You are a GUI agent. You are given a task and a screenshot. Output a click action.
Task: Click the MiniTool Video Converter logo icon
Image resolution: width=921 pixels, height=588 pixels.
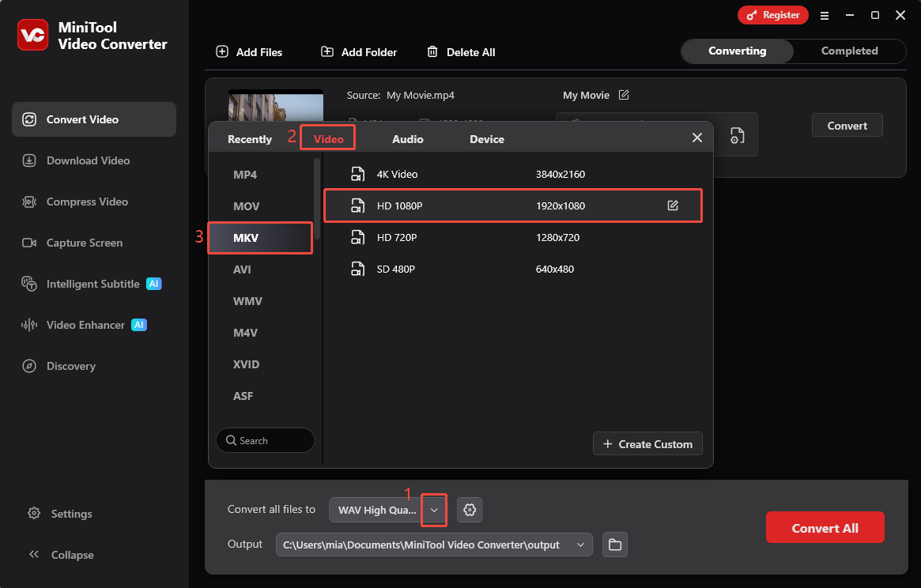click(x=33, y=35)
